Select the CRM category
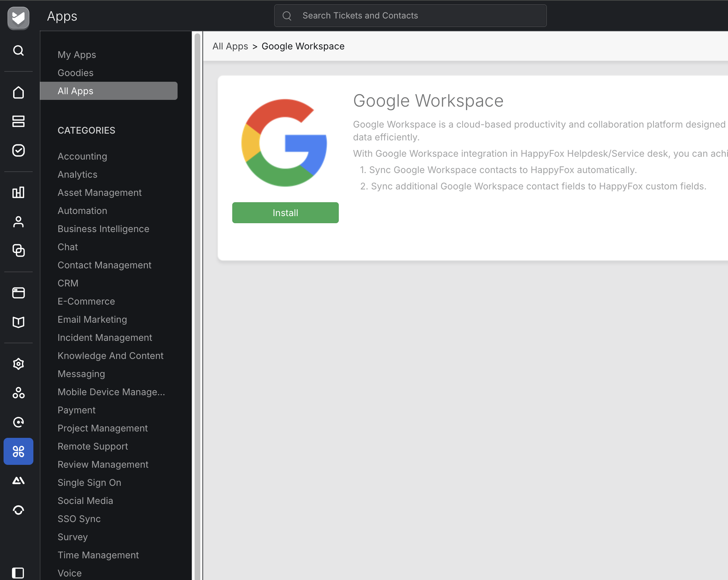The height and width of the screenshot is (580, 728). (68, 283)
